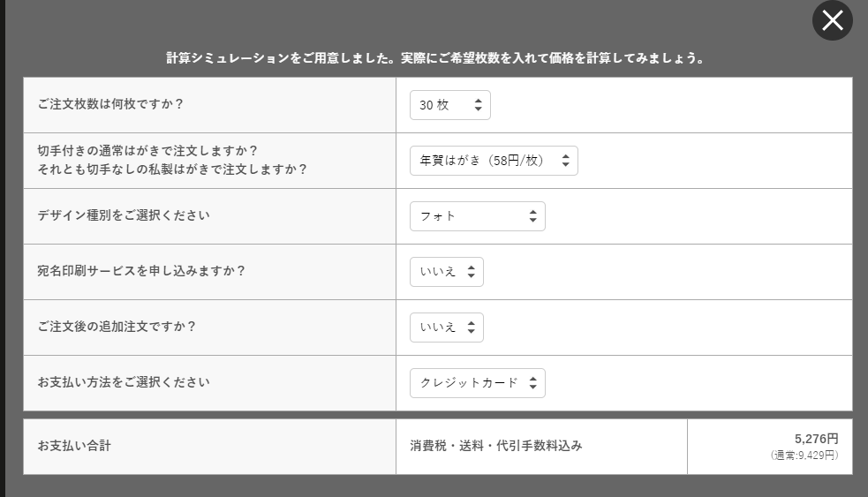Open the 30枚 order quantity dropdown
Screen dimensions: 868x497
pyautogui.click(x=449, y=105)
